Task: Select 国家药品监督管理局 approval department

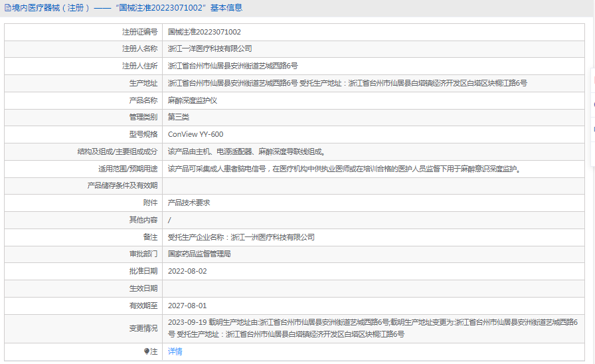Action: point(199,254)
